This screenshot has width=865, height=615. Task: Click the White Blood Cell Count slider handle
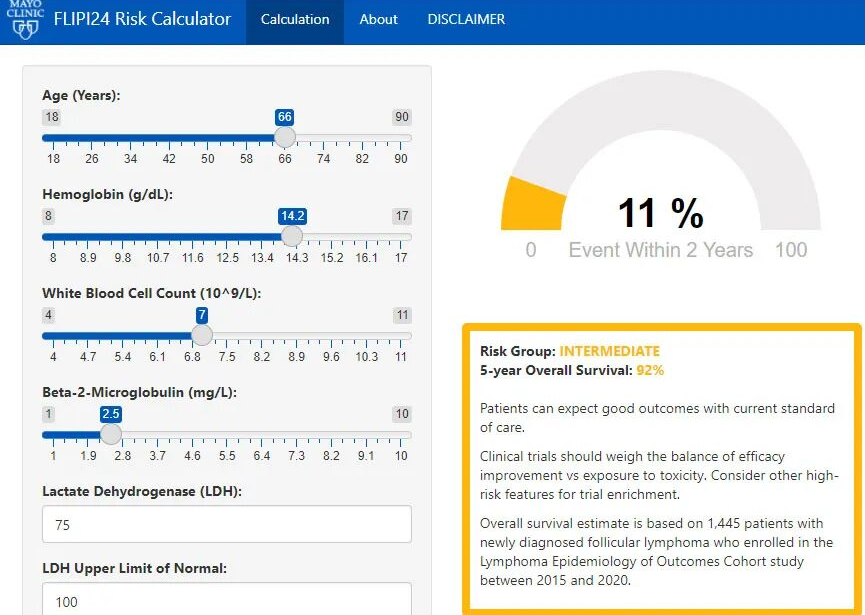click(x=202, y=335)
